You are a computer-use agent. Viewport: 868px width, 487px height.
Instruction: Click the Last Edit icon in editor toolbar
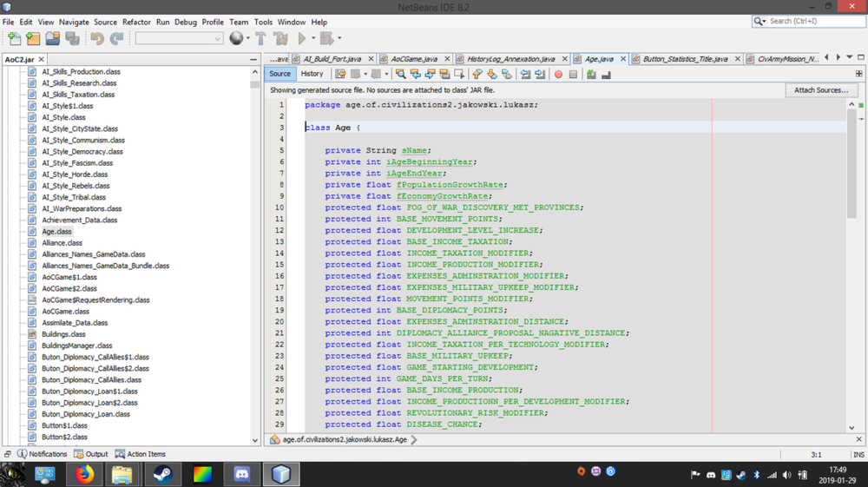340,74
